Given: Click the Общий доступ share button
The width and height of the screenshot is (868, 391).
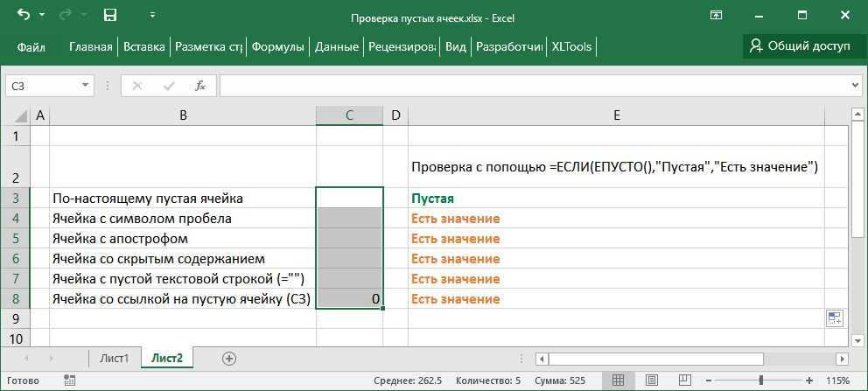Looking at the screenshot, I should pyautogui.click(x=798, y=46).
